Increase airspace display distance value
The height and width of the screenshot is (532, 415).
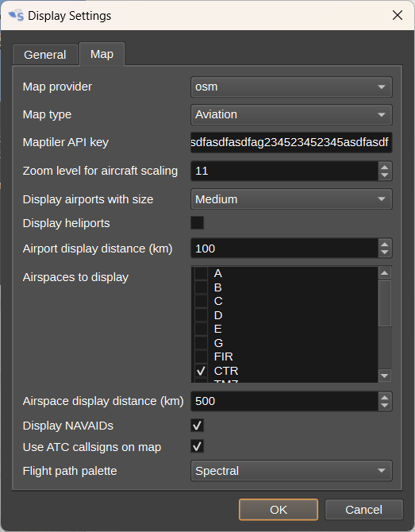[x=385, y=397]
